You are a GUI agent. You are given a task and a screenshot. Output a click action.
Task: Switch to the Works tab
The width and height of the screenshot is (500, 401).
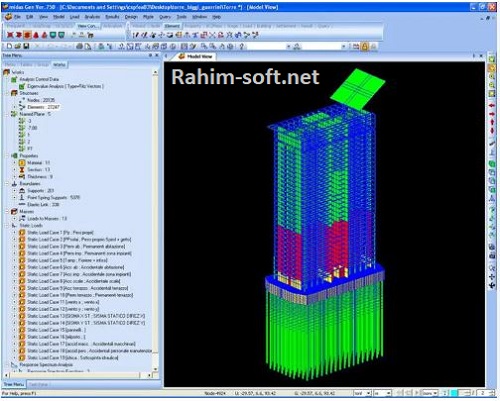[x=59, y=65]
